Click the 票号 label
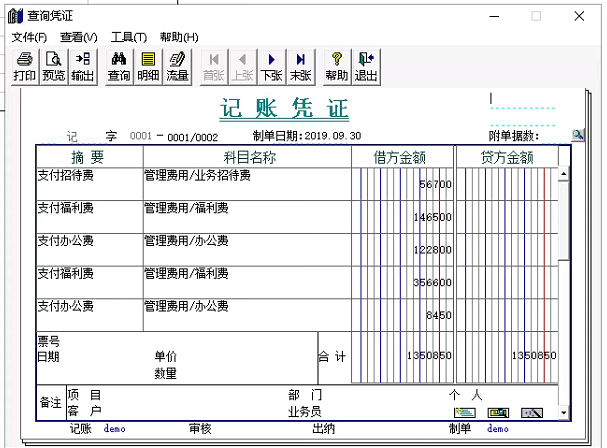The image size is (607, 448). (x=49, y=341)
